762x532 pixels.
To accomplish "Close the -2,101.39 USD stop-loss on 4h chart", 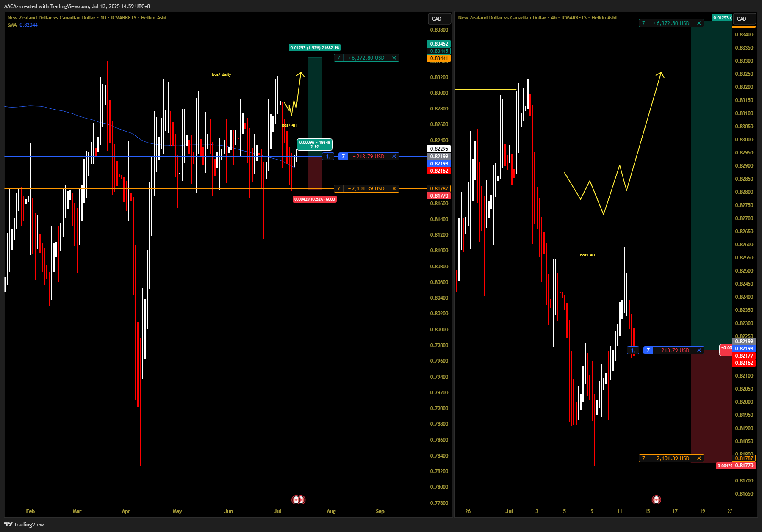I will pyautogui.click(x=699, y=458).
